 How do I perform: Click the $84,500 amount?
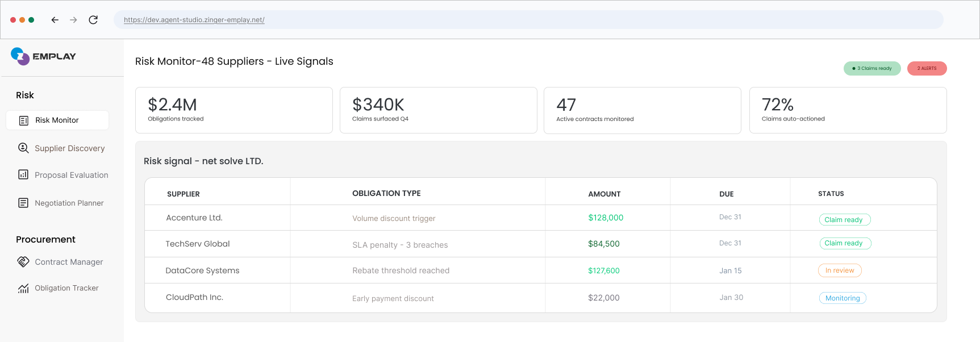point(604,244)
